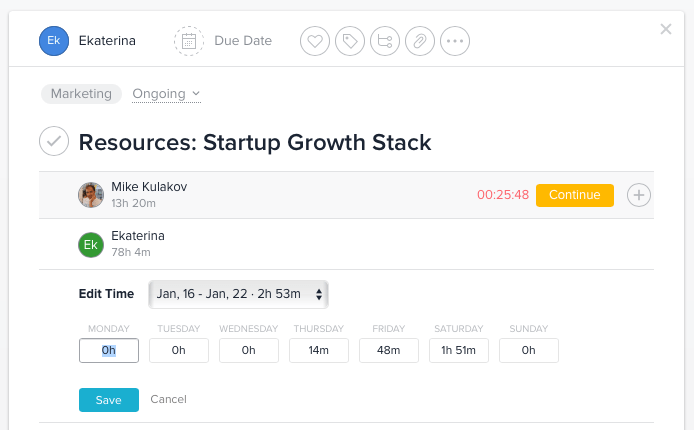
Task: Open the three-dot more options menu
Action: (x=455, y=41)
